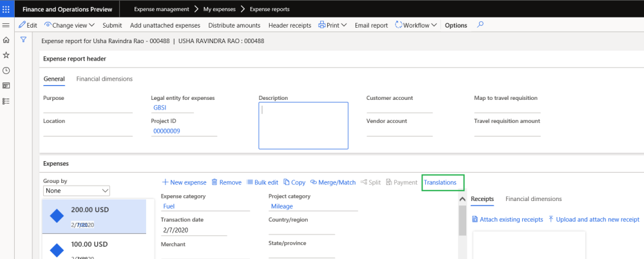Screen dimensions: 644x259
Task: Open the app launcher waffle icon
Action: pos(6,9)
